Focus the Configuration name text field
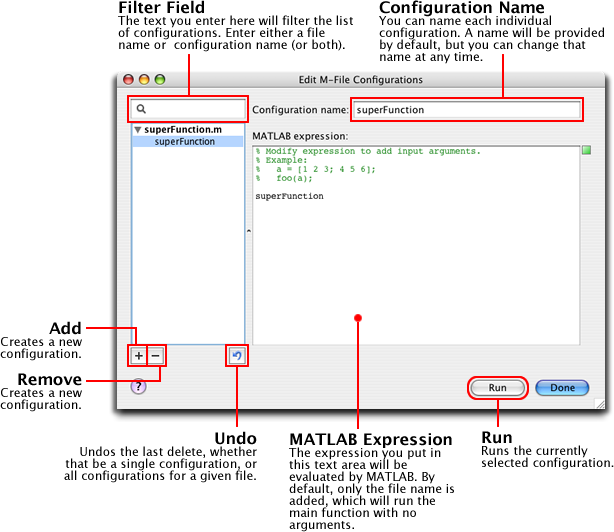The width and height of the screenshot is (614, 532). [x=466, y=109]
